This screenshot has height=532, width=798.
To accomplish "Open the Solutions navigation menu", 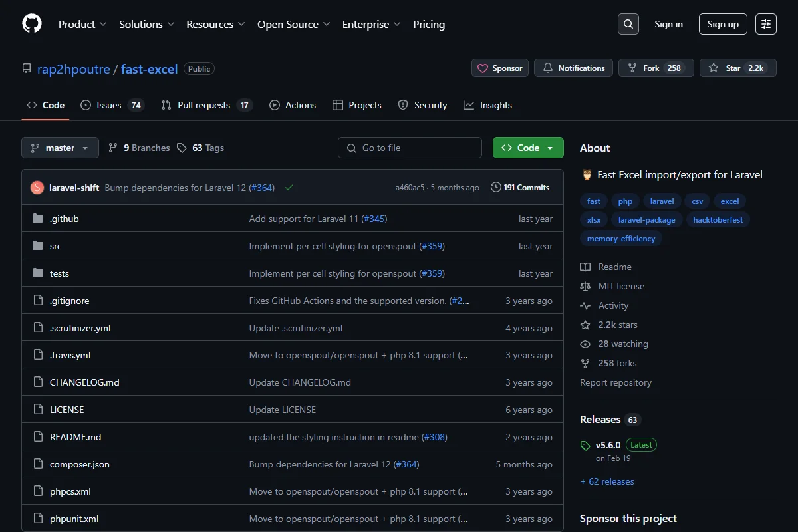I will coord(147,24).
